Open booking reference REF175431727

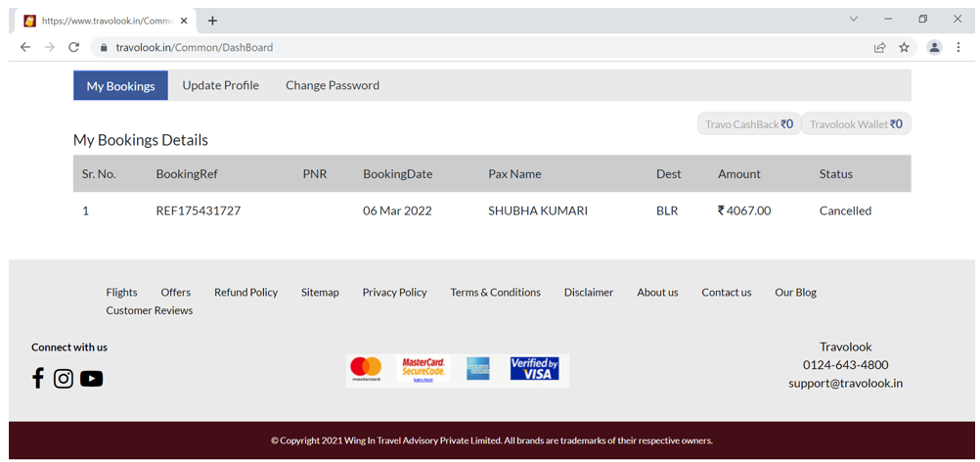point(198,210)
